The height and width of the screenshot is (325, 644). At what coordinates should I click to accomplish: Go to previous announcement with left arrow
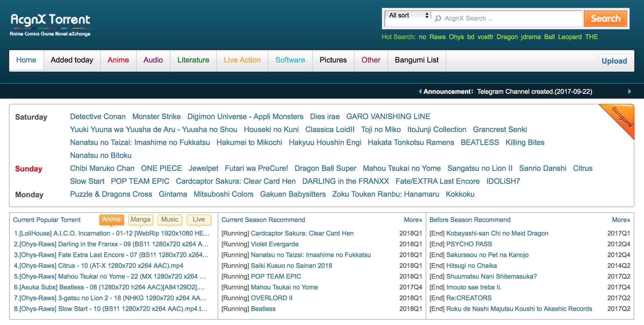(x=420, y=91)
